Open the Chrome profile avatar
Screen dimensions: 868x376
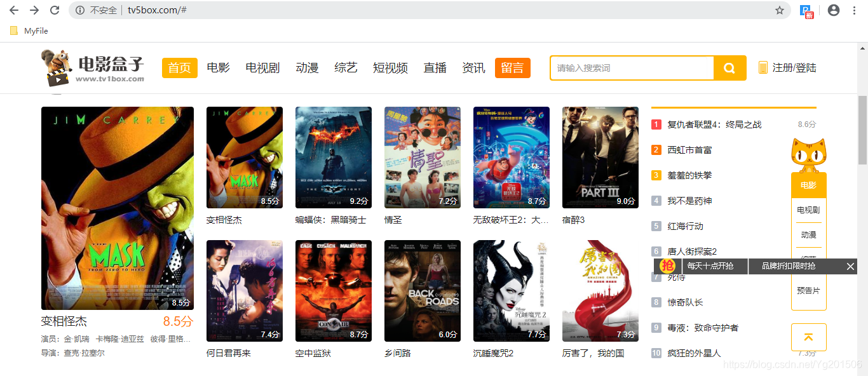pos(834,10)
